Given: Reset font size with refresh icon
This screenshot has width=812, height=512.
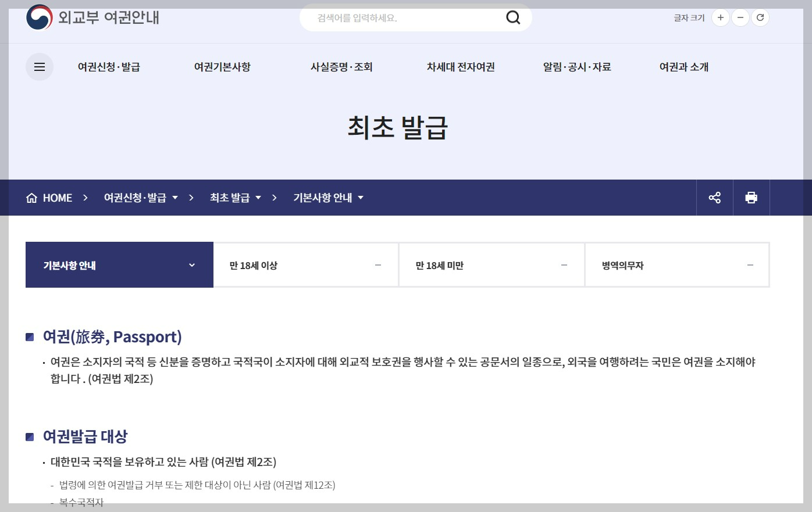Looking at the screenshot, I should coord(760,17).
